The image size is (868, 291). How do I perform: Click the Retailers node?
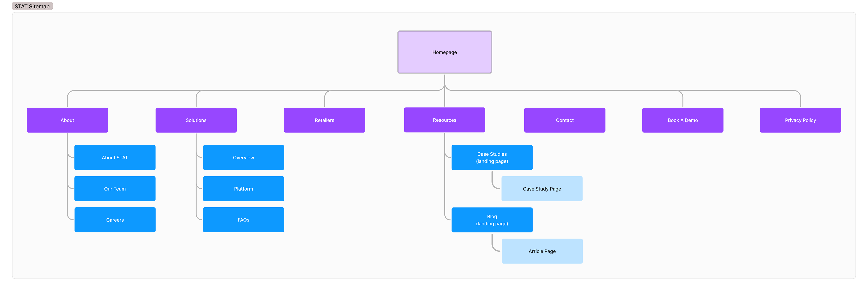pos(325,120)
